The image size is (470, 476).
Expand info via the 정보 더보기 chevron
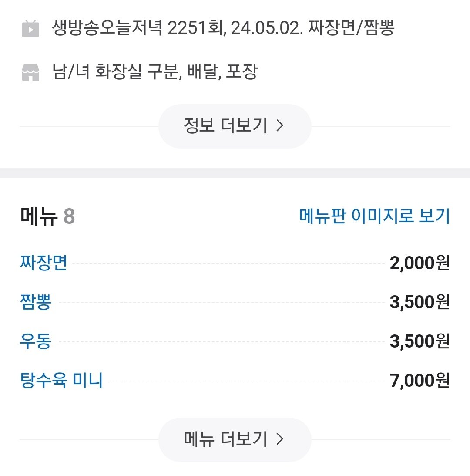[280, 126]
